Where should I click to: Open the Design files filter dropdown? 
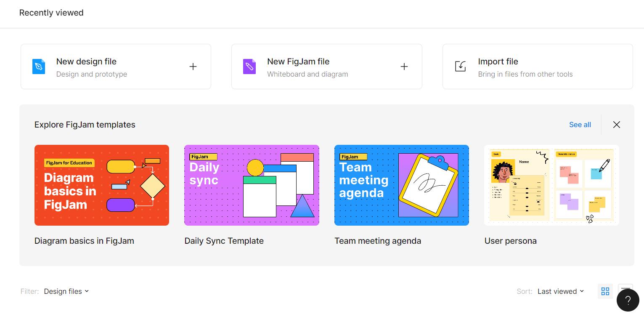(x=66, y=291)
